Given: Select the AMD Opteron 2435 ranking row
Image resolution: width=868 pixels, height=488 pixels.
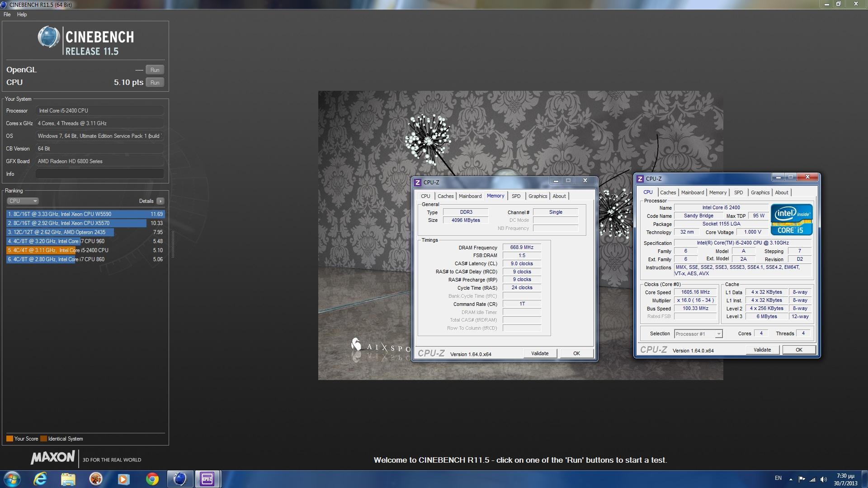Looking at the screenshot, I should coord(85,232).
